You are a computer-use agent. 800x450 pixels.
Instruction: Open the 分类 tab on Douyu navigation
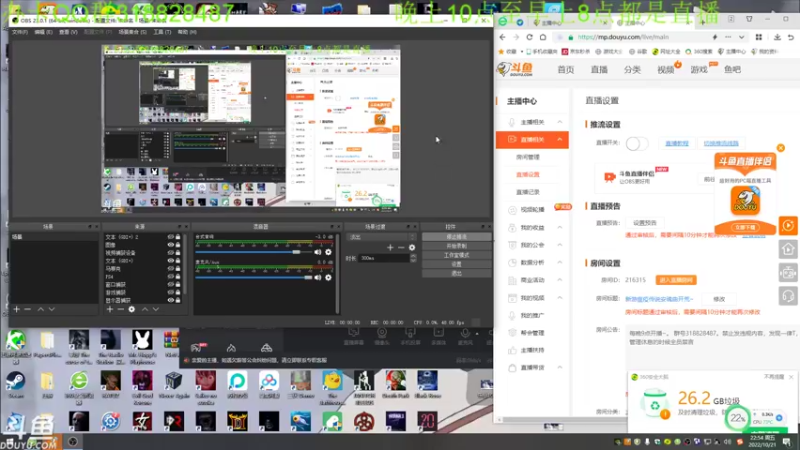(632, 69)
